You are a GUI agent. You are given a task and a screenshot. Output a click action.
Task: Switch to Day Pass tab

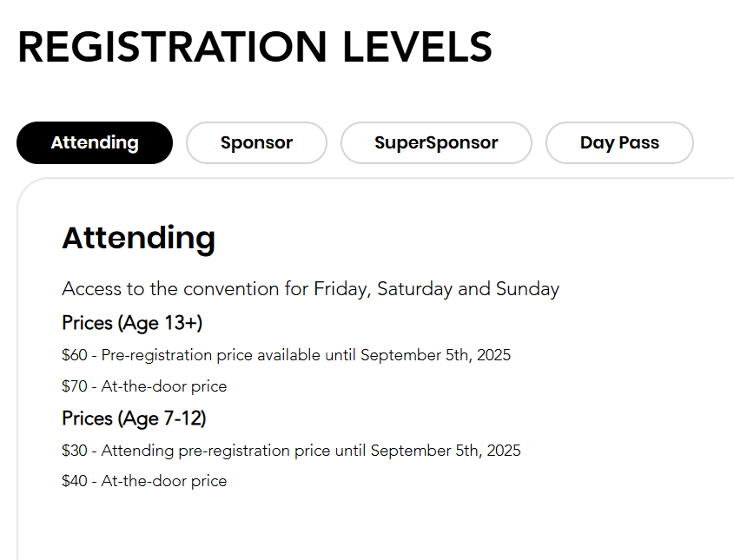pyautogui.click(x=619, y=143)
